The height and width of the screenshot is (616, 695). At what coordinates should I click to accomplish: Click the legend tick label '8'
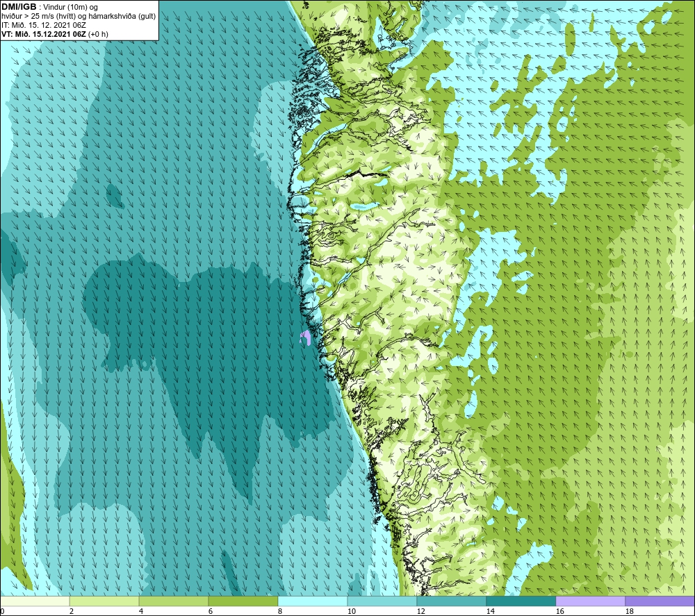[280, 611]
